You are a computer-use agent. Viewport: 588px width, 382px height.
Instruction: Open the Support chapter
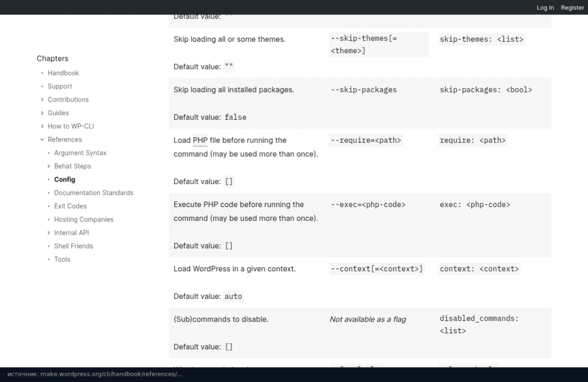(x=60, y=86)
